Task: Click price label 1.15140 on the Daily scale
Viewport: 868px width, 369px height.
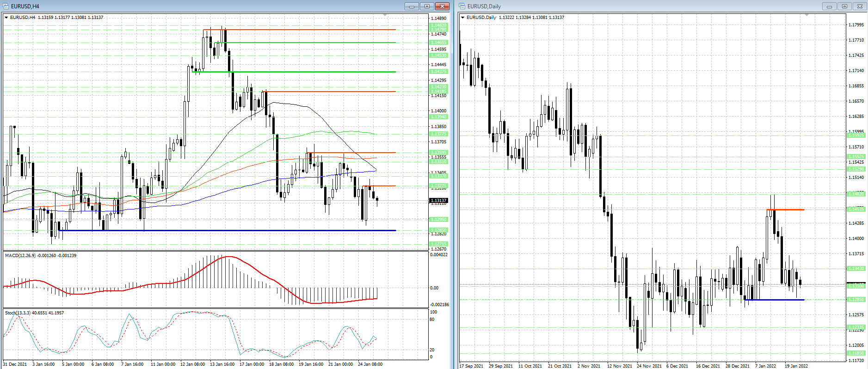Action: pos(856,178)
